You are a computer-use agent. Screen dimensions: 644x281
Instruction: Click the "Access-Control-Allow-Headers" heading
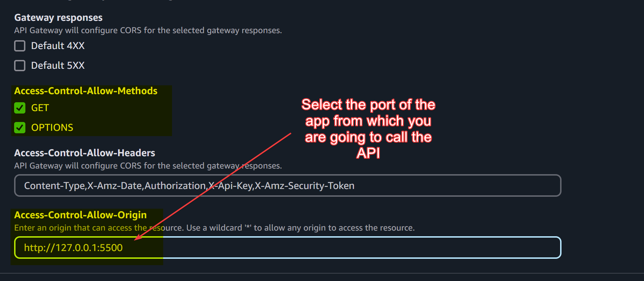(x=85, y=153)
